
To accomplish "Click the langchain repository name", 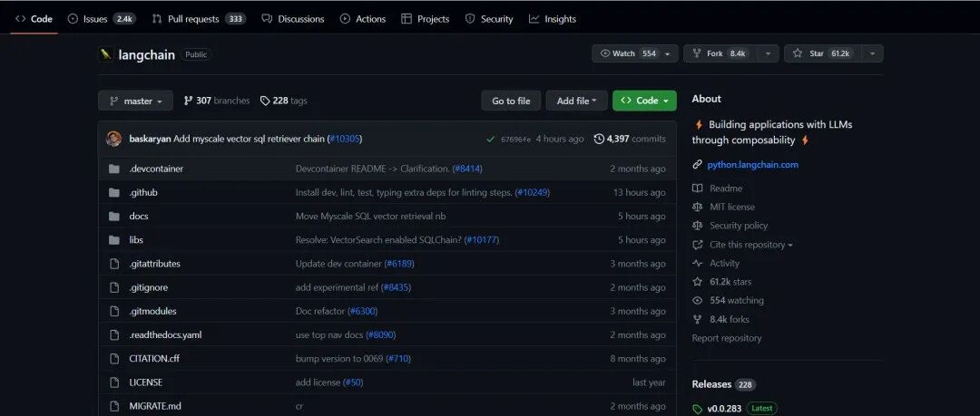I will pyautogui.click(x=146, y=55).
